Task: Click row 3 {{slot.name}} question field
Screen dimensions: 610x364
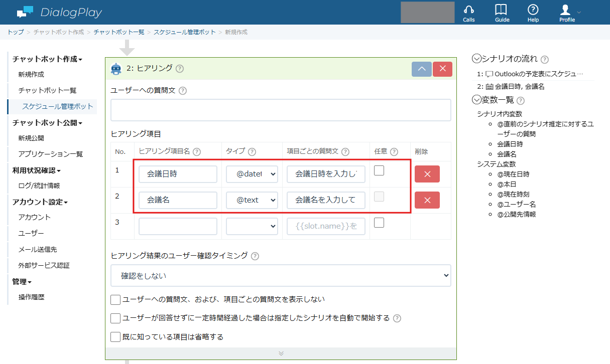Action: pyautogui.click(x=326, y=226)
